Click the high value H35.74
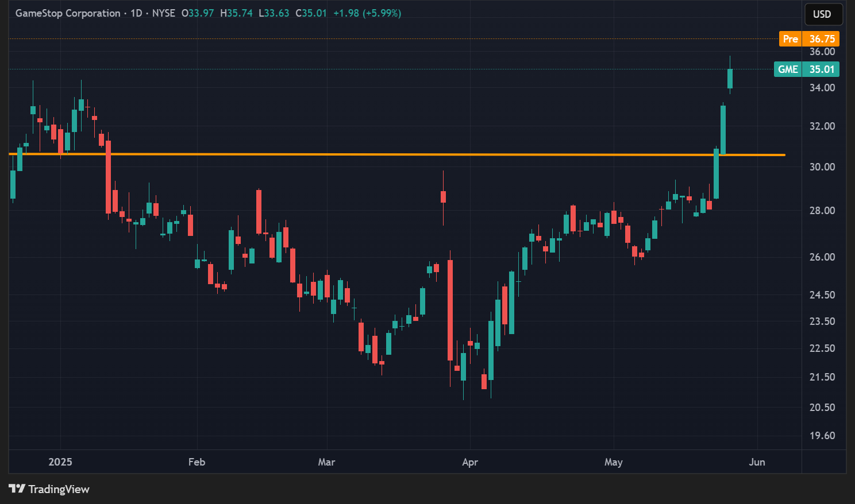This screenshot has height=504, width=855. 237,13
